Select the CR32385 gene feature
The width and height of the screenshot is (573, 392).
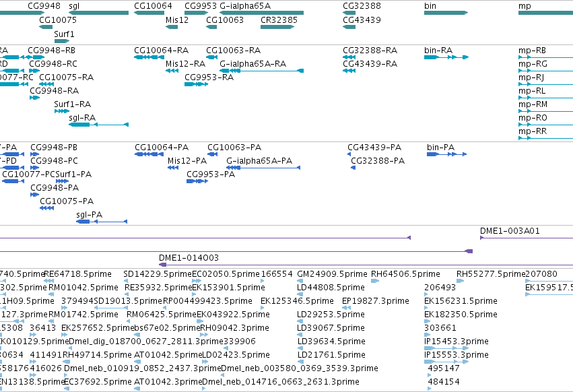[x=277, y=27]
